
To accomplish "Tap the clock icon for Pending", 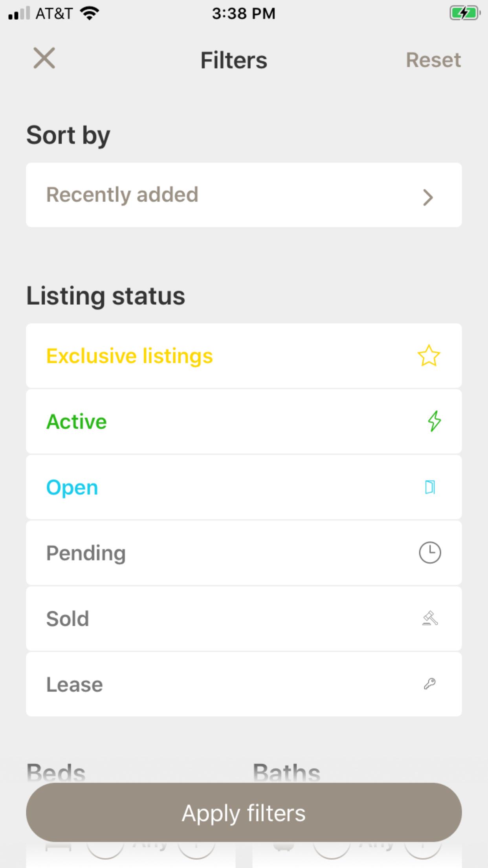I will point(430,553).
